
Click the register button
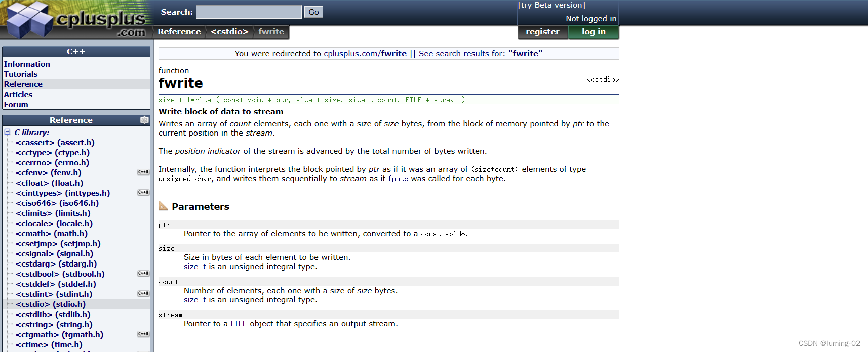coord(542,32)
